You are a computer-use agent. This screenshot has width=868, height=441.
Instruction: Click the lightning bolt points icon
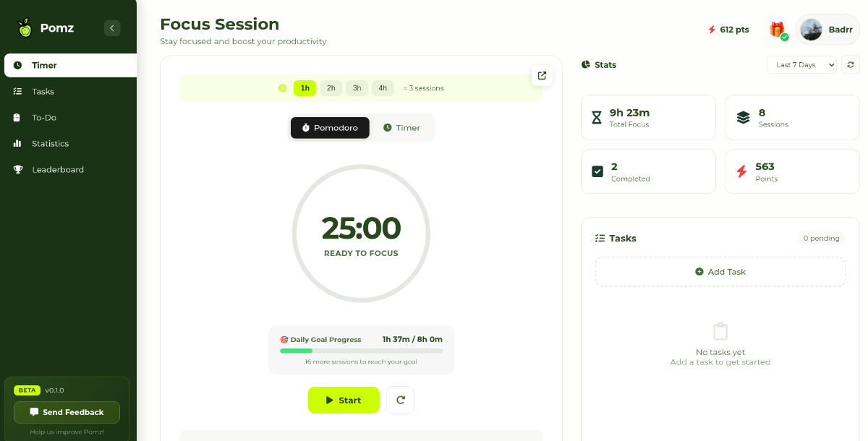(x=712, y=30)
